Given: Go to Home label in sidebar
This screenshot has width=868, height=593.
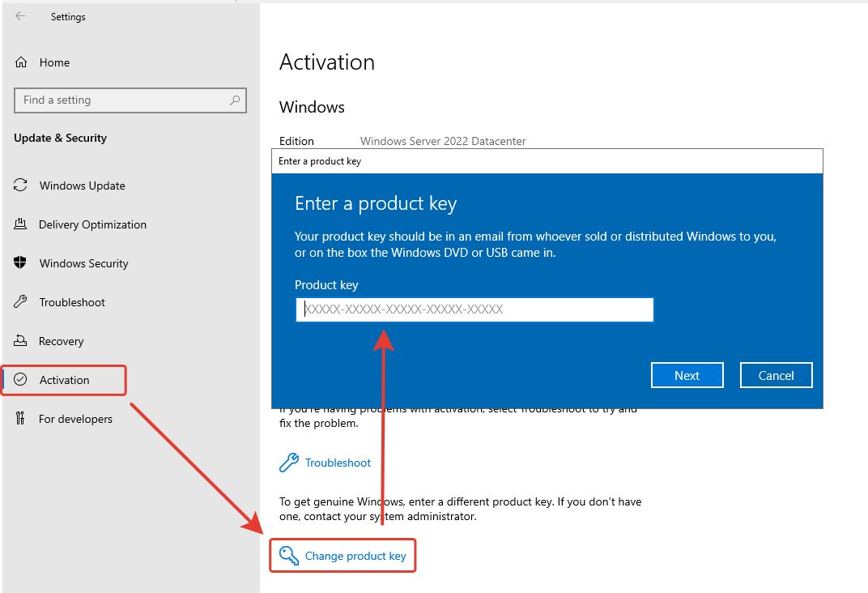Looking at the screenshot, I should tap(54, 62).
